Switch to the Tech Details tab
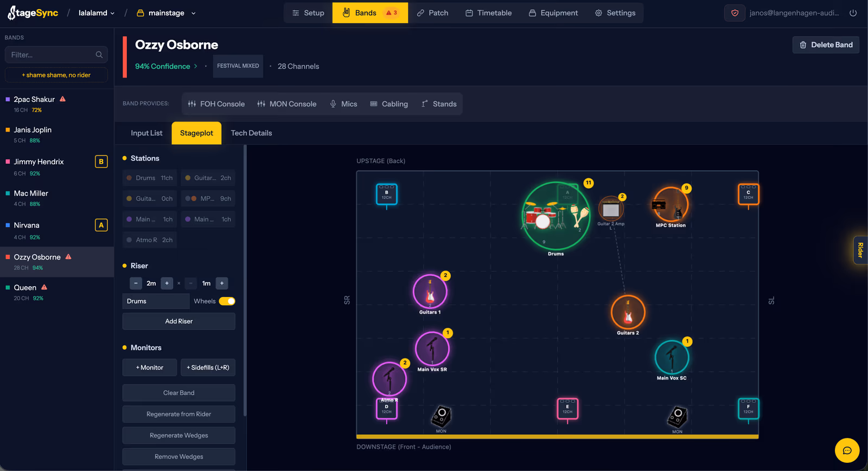The image size is (868, 471). pyautogui.click(x=251, y=133)
